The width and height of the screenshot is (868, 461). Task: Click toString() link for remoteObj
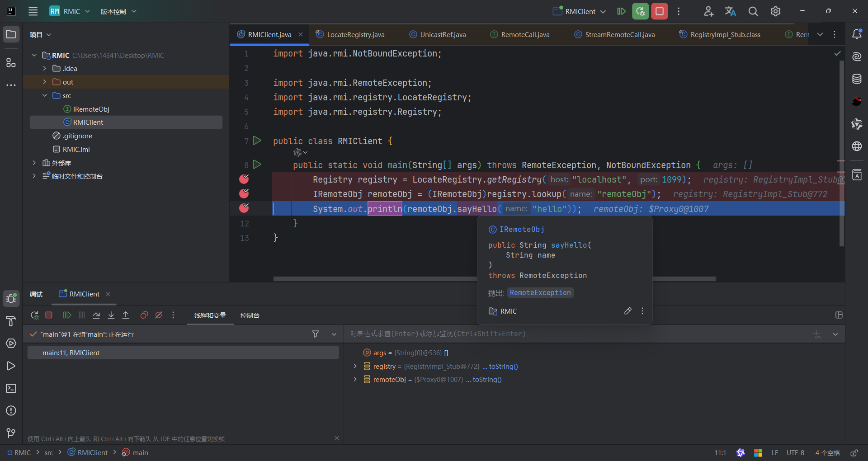487,380
